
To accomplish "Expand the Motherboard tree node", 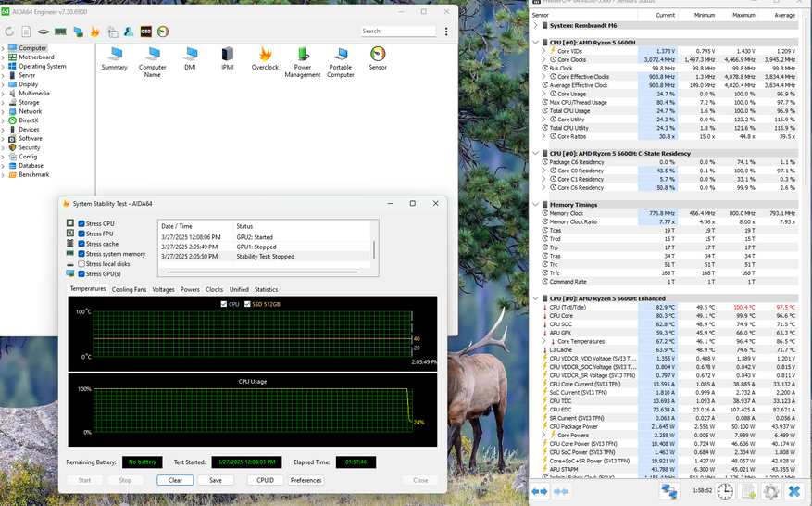I will [3, 57].
